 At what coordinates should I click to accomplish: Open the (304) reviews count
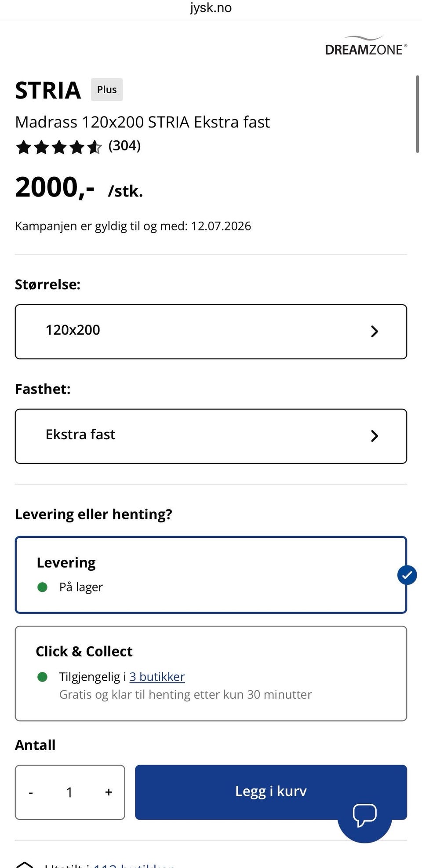click(124, 146)
